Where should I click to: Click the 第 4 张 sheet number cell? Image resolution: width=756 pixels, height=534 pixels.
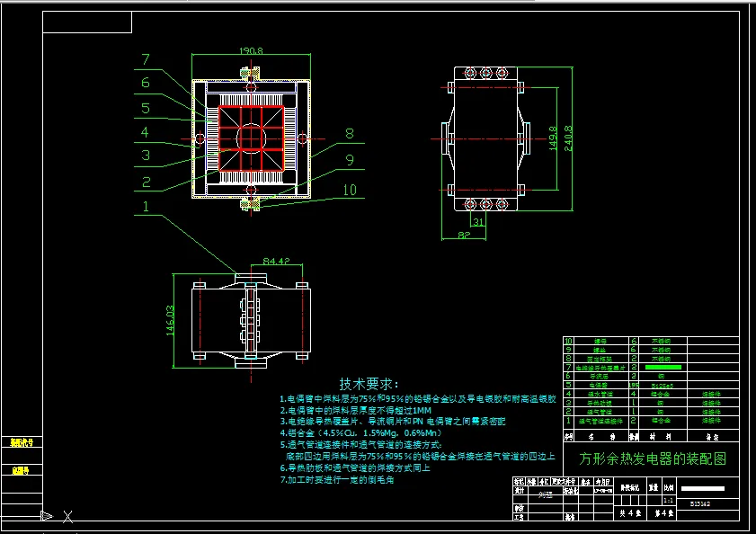click(663, 513)
